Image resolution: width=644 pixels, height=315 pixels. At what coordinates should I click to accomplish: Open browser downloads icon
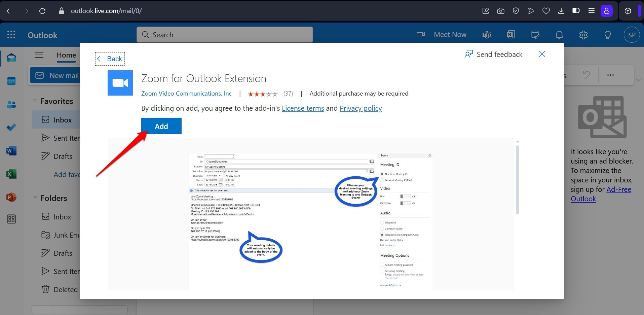tap(561, 11)
